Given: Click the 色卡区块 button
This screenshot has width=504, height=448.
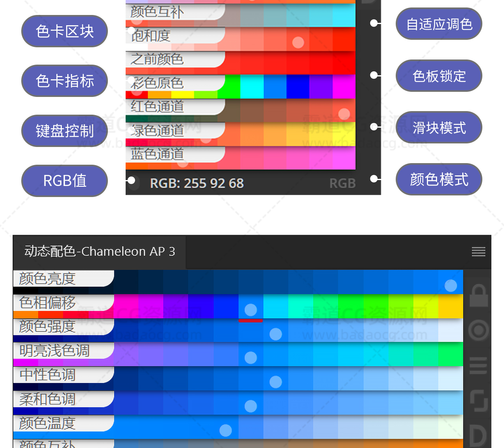Looking at the screenshot, I should pos(65,31).
